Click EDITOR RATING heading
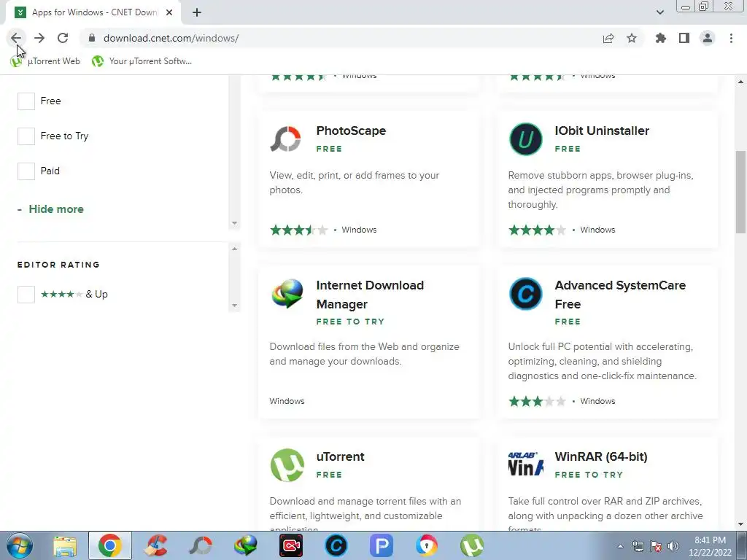The height and width of the screenshot is (560, 747). [x=58, y=265]
